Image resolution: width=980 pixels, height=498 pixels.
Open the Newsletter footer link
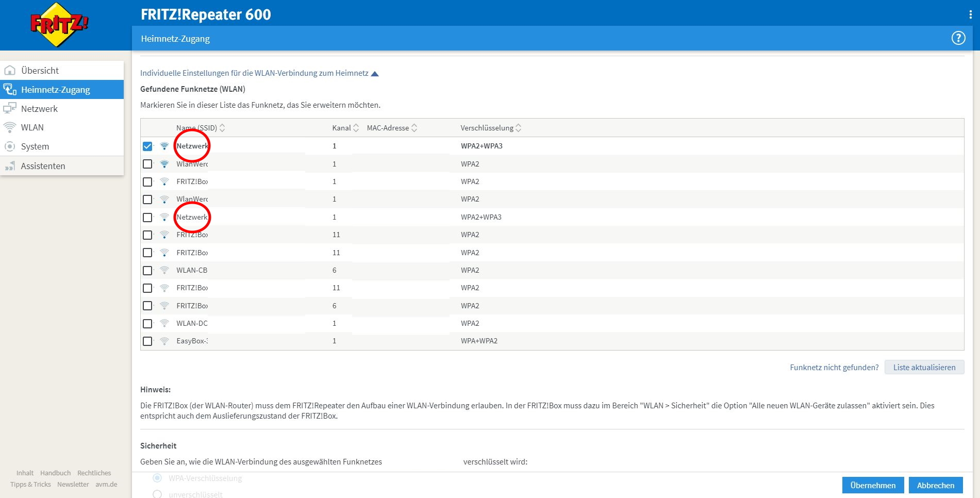point(73,485)
